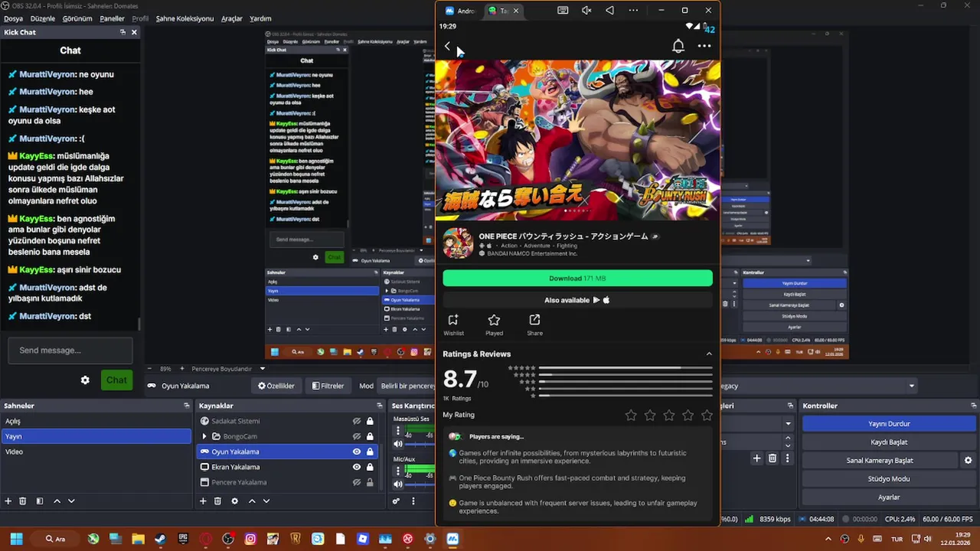
Task: Open Kick Chat settings gear
Action: tap(85, 380)
